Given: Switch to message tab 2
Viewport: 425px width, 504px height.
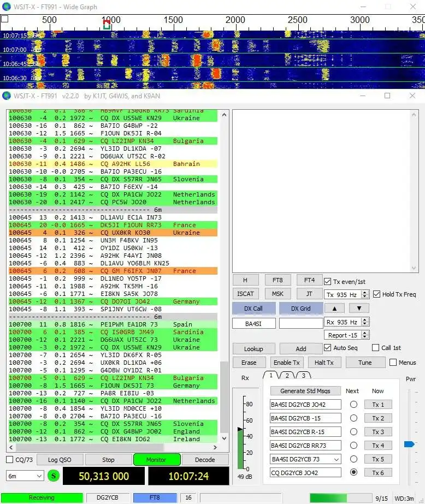Looking at the screenshot, I should click(287, 375).
